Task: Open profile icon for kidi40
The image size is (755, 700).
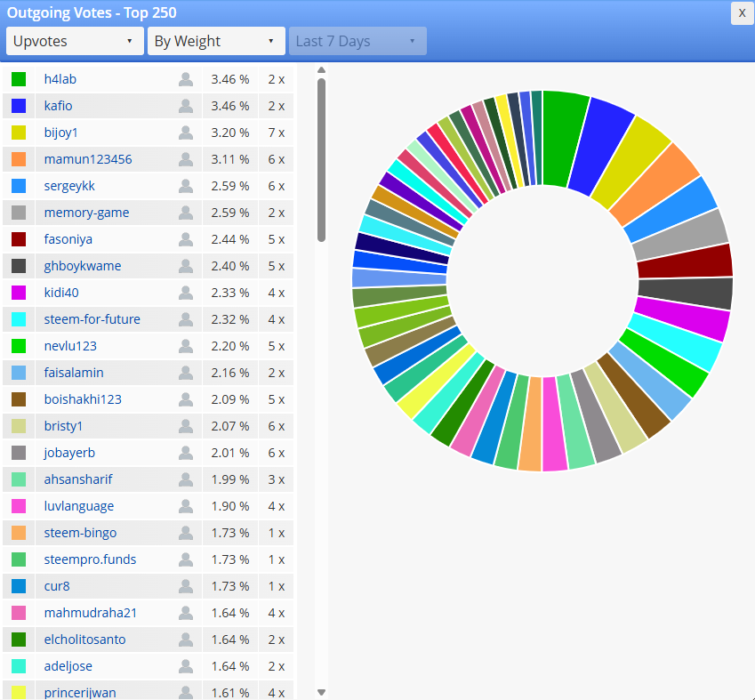Action: point(186,293)
